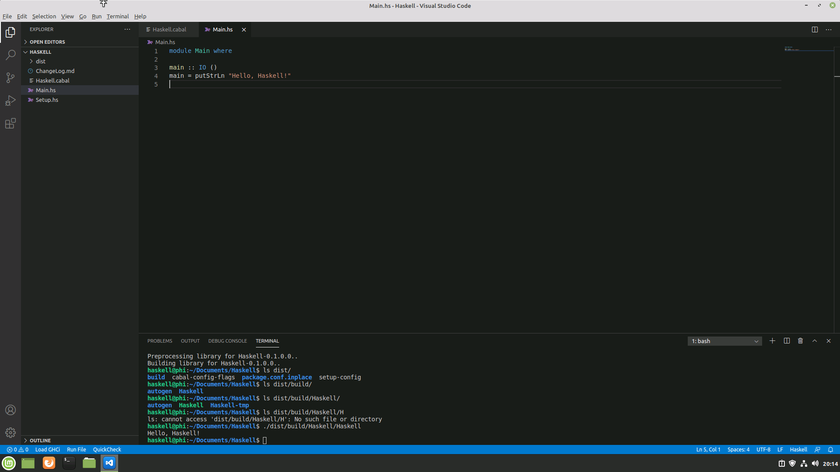
Task: Open the volume control in system tray
Action: pos(815,463)
